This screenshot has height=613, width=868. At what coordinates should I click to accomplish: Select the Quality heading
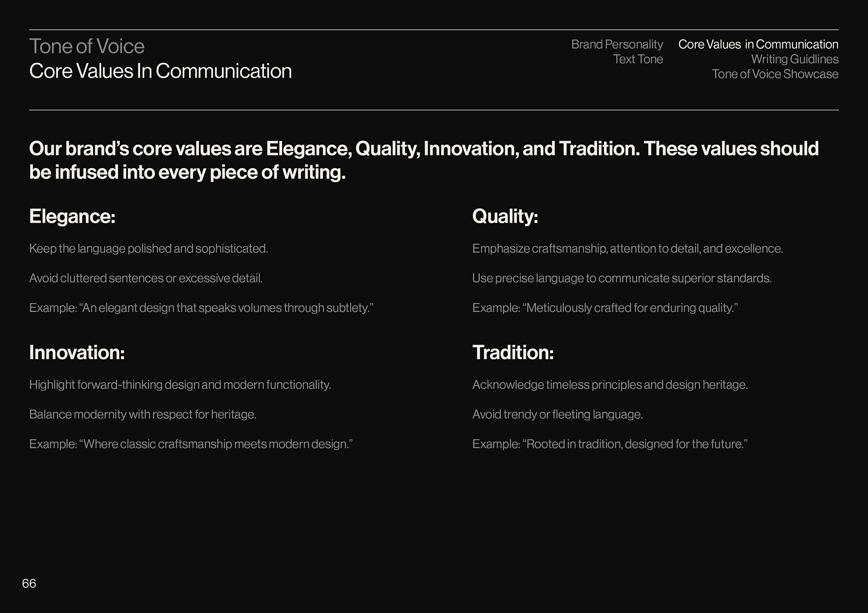pyautogui.click(x=505, y=216)
